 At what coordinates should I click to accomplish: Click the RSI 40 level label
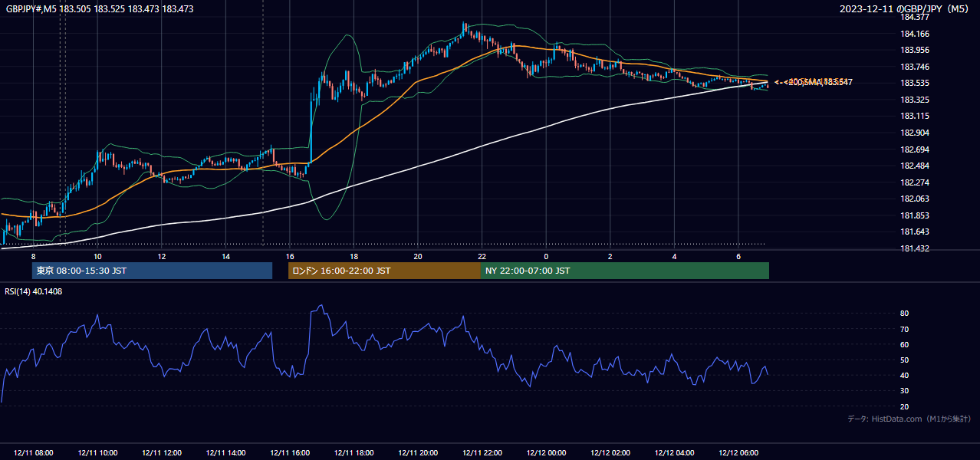tap(904, 375)
